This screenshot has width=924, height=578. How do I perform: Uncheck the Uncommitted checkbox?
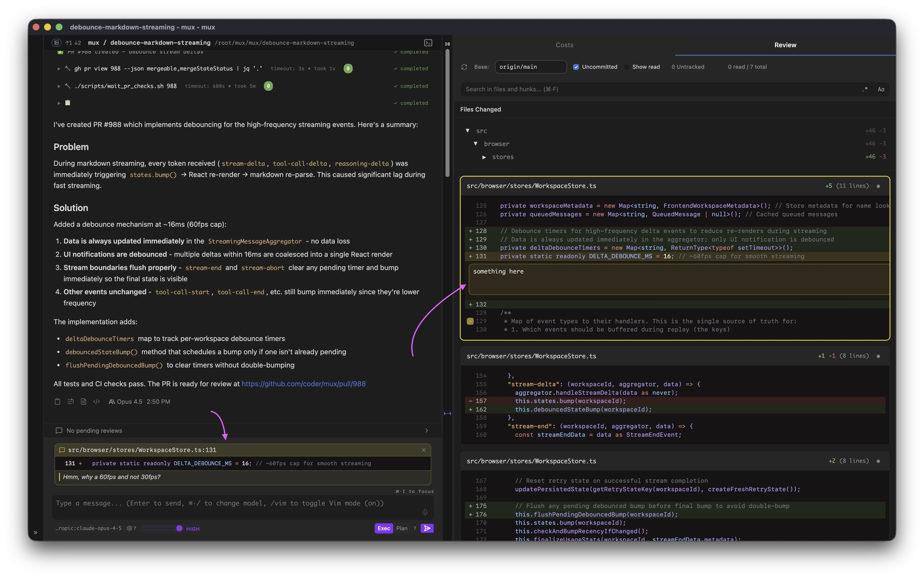coord(576,66)
